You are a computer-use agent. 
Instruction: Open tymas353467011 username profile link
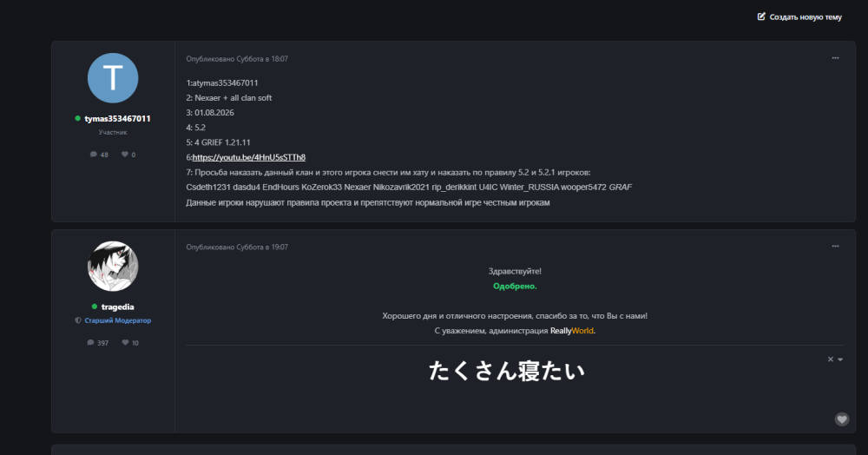coord(117,118)
